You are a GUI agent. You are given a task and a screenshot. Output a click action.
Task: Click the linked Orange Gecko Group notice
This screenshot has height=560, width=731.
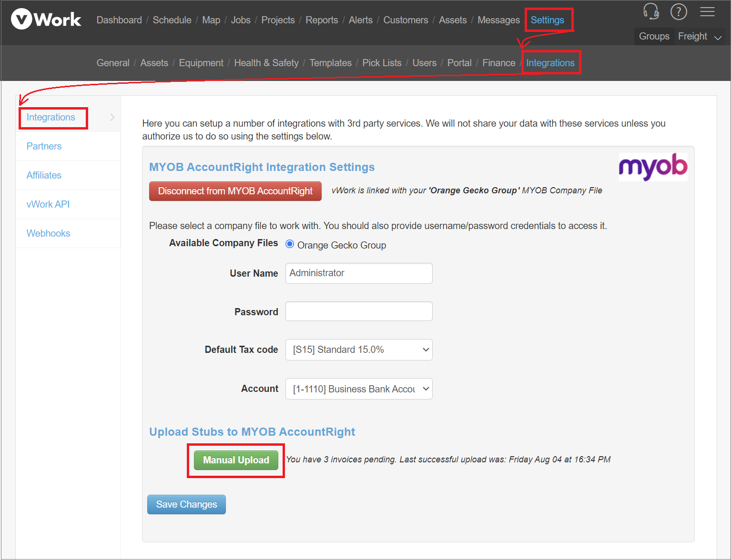(467, 190)
